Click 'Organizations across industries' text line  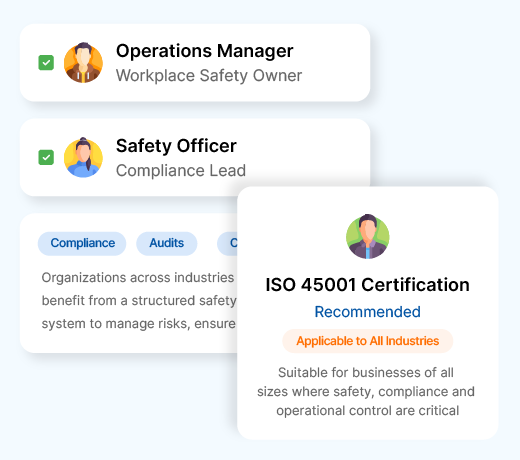[x=138, y=277]
